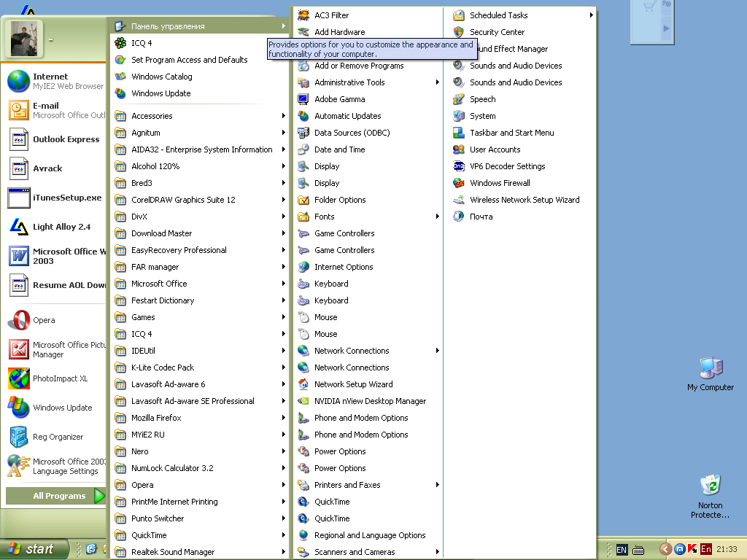Open Adobe Gamma via its monitor icon
Screen dimensions: 747x560
303,99
